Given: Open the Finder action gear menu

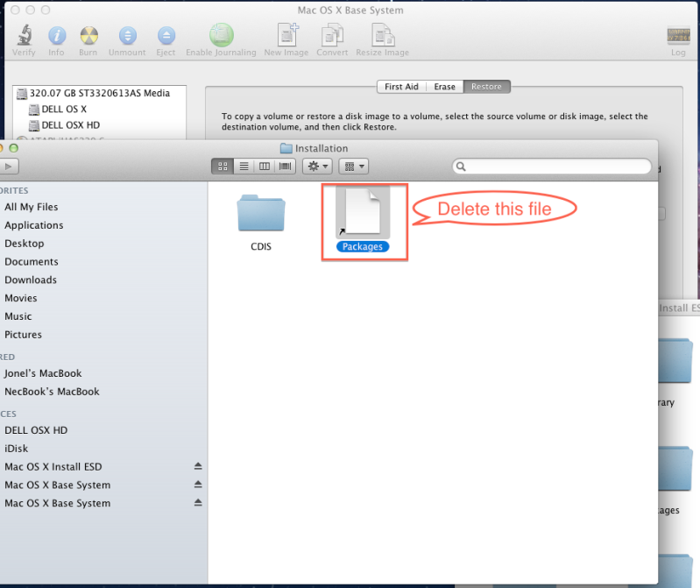Looking at the screenshot, I should [x=318, y=166].
